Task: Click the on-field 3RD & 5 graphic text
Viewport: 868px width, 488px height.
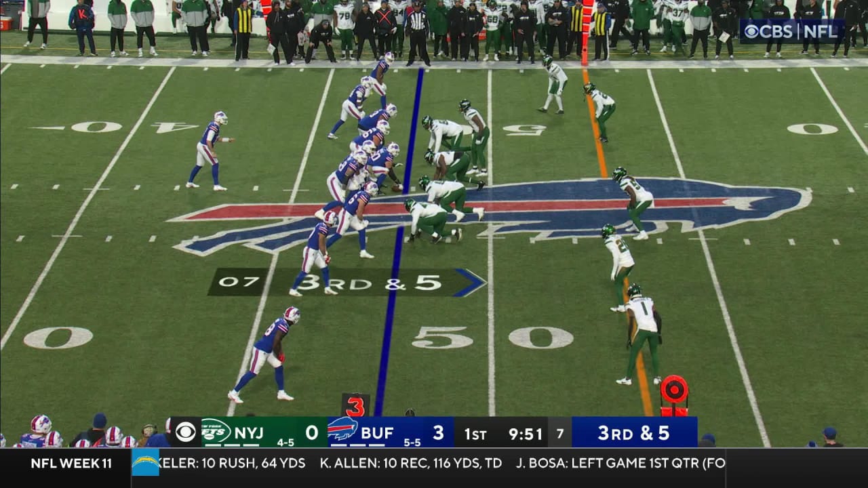Action: 370,283
